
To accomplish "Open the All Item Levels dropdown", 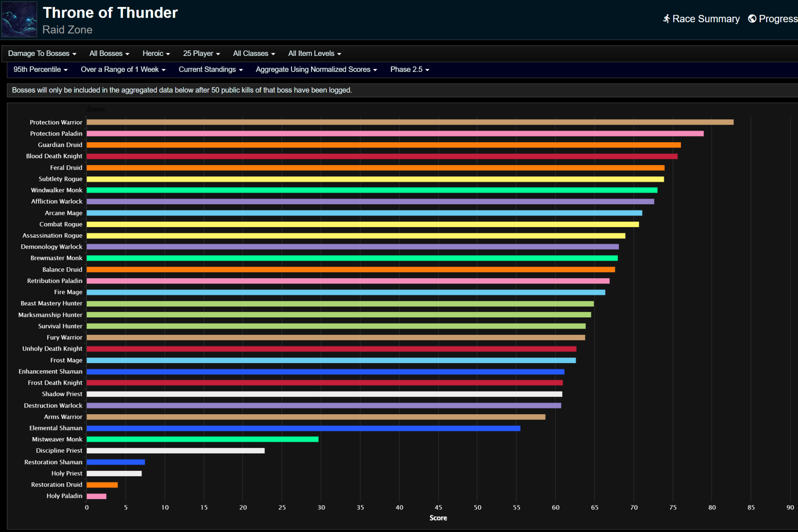I will (x=314, y=54).
